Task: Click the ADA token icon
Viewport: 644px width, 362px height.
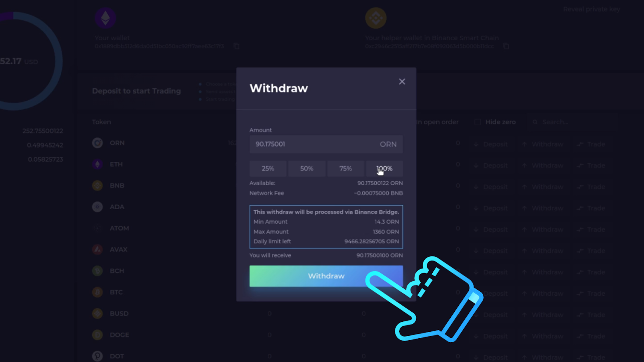Action: [x=97, y=207]
